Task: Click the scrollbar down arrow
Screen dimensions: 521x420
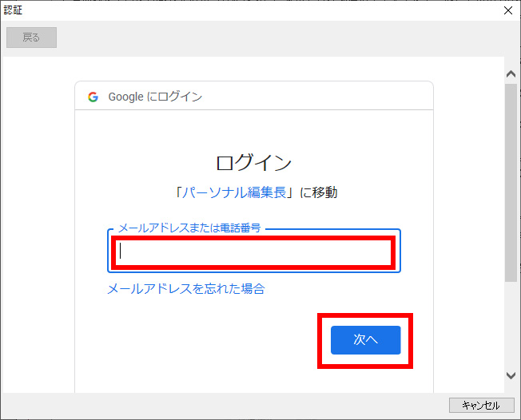Action: (x=511, y=375)
